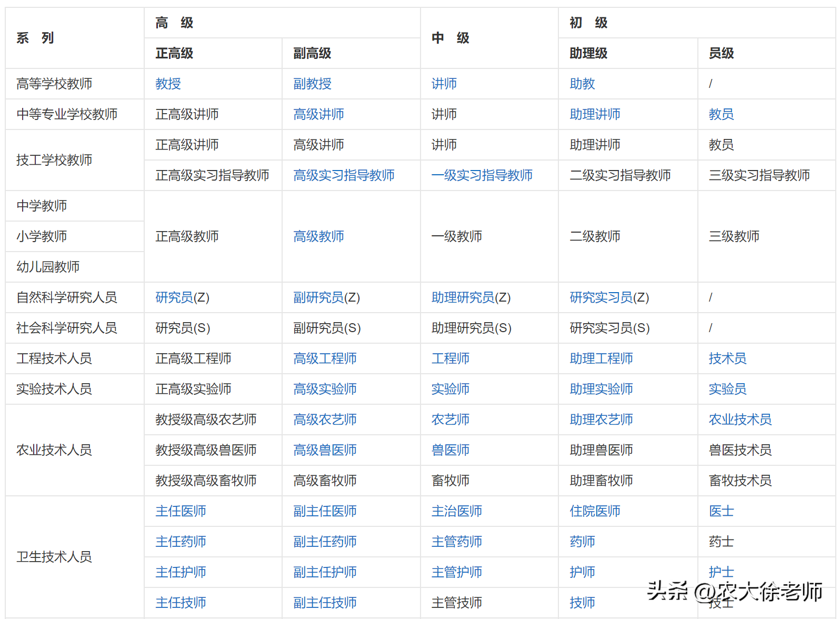This screenshot has height=619, width=840.
Task: Select the 高等学校教师 row label
Action: coord(75,84)
